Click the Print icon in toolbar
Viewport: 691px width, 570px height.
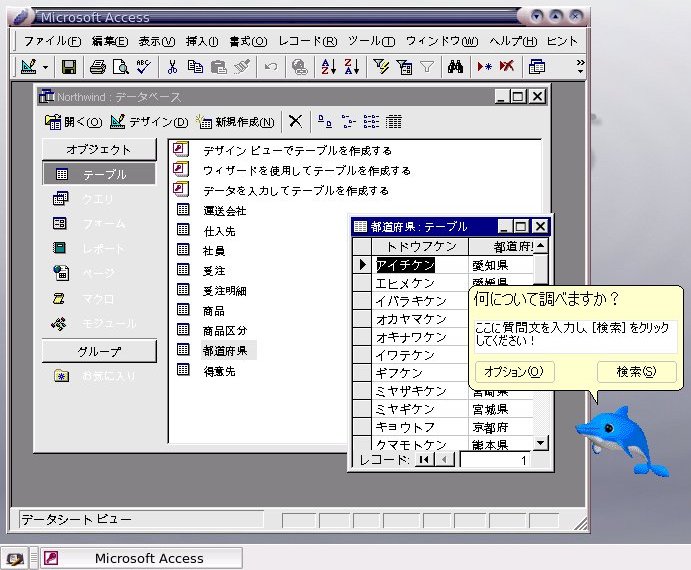97,67
